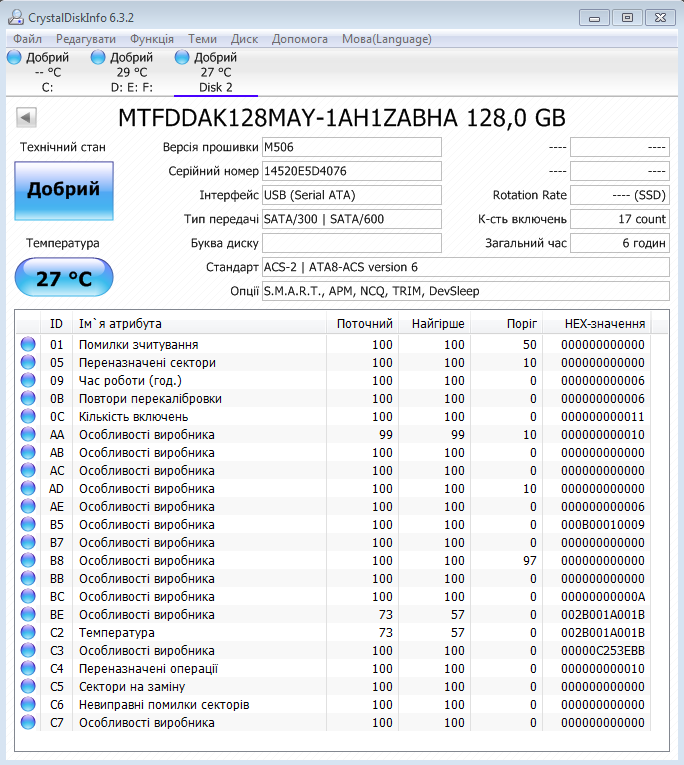The width and height of the screenshot is (684, 765).
Task: Click the status orb for attribute AB
Action: click(28, 452)
